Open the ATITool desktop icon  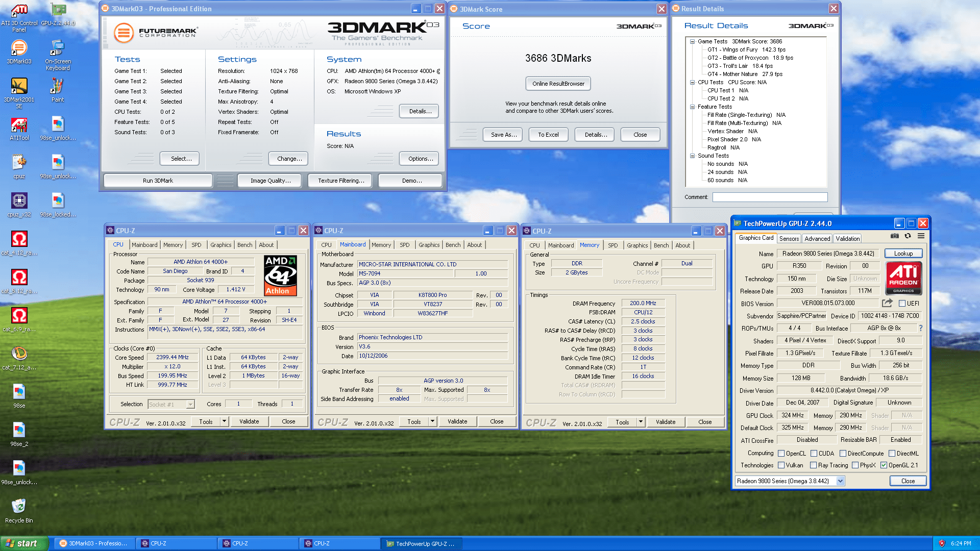click(19, 129)
